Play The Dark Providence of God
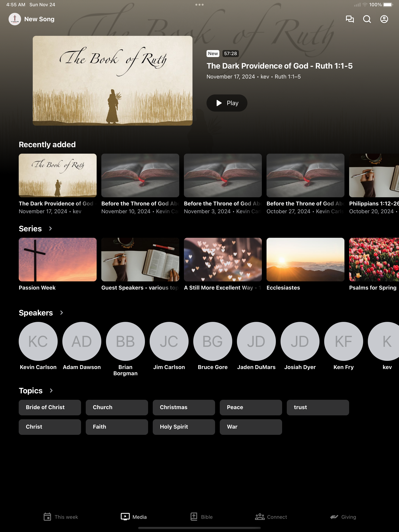This screenshot has height=532, width=399. tap(227, 103)
